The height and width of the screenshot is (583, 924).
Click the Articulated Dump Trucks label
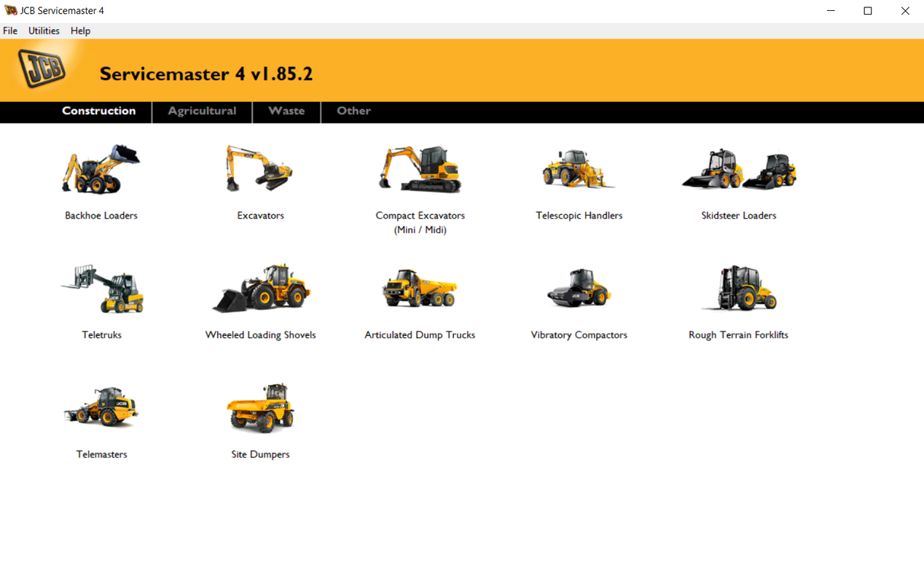[x=420, y=335]
